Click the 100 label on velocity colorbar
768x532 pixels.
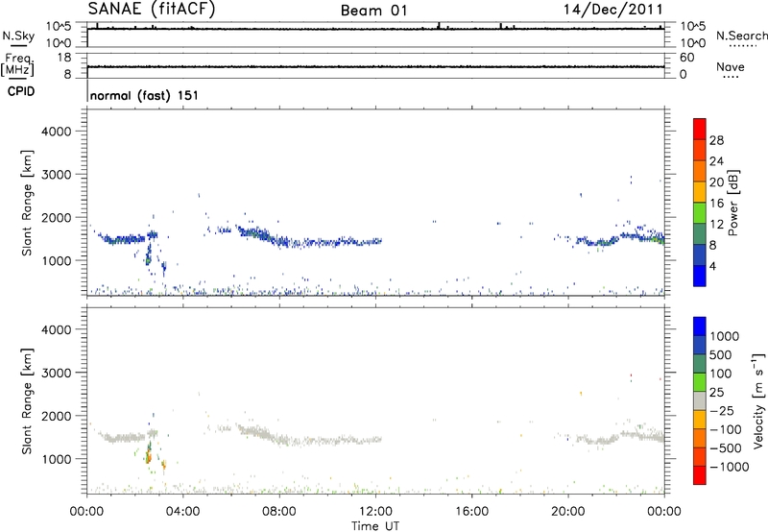pyautogui.click(x=721, y=374)
